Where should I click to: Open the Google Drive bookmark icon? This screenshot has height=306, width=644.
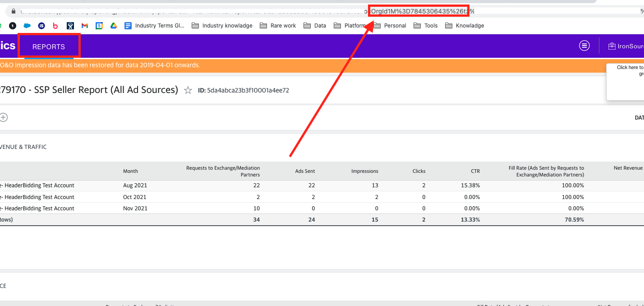pos(113,26)
